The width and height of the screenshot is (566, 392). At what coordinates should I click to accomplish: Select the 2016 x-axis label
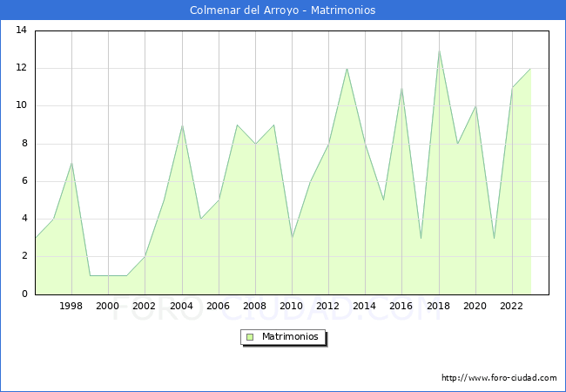coord(401,306)
